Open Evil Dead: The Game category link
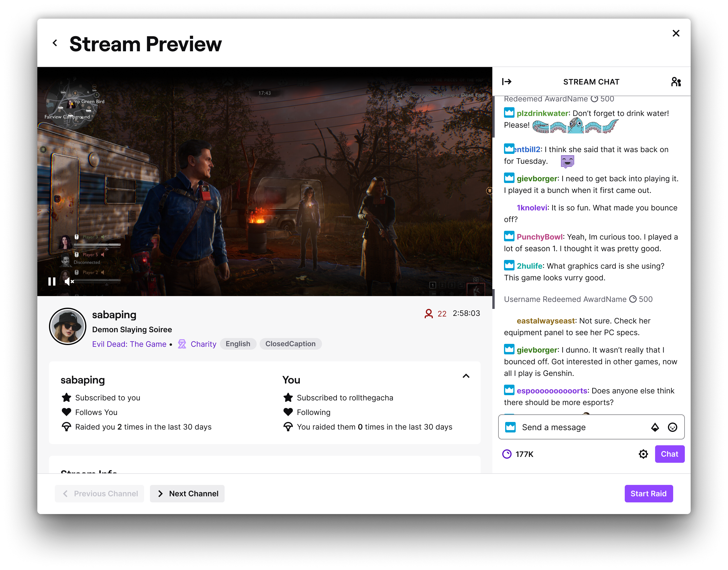Screen dimensions: 728x570 click(x=129, y=344)
